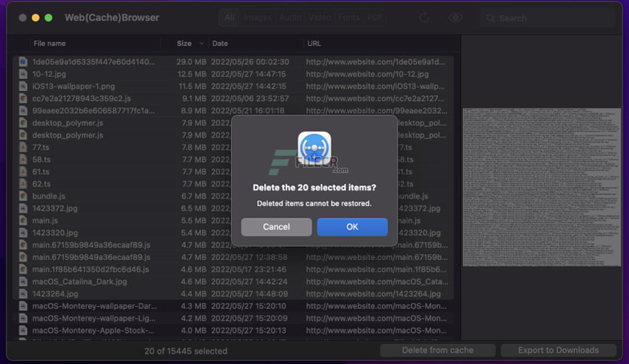Select iOS13-wallpaper-1.png file name
The width and height of the screenshot is (629, 364).
point(74,86)
